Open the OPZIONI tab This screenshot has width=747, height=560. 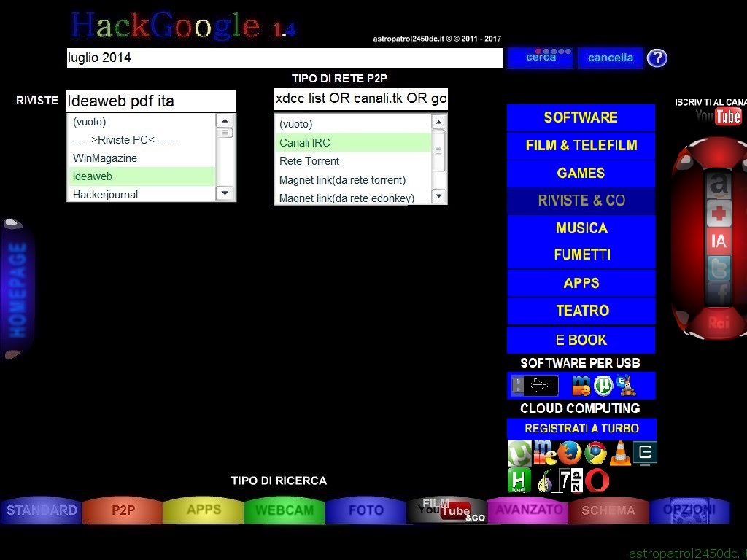(x=689, y=510)
